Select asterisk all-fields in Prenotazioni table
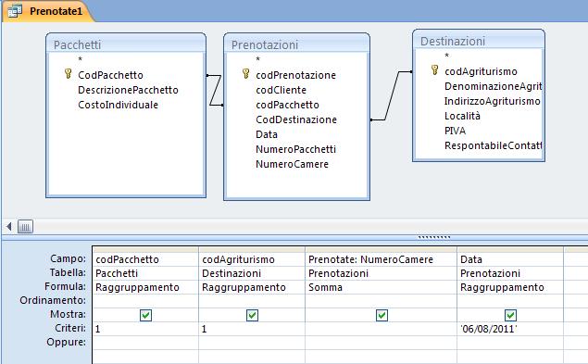The width and height of the screenshot is (588, 364). (x=257, y=59)
